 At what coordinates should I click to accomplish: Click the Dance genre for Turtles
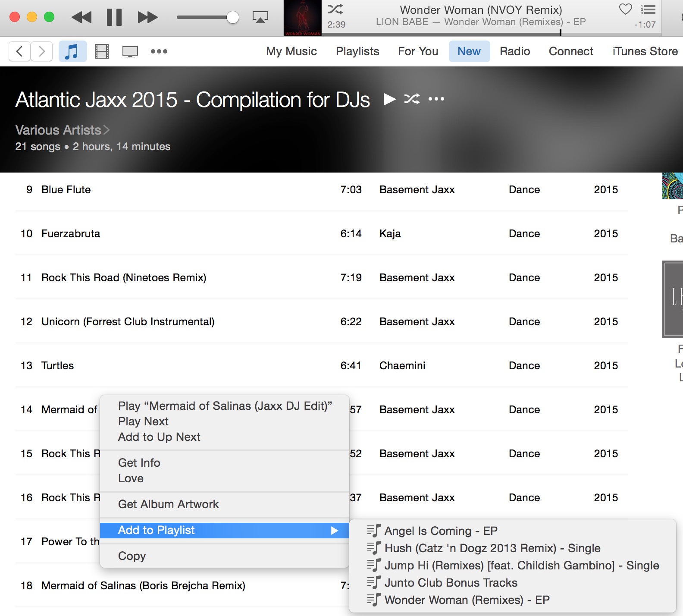tap(524, 366)
